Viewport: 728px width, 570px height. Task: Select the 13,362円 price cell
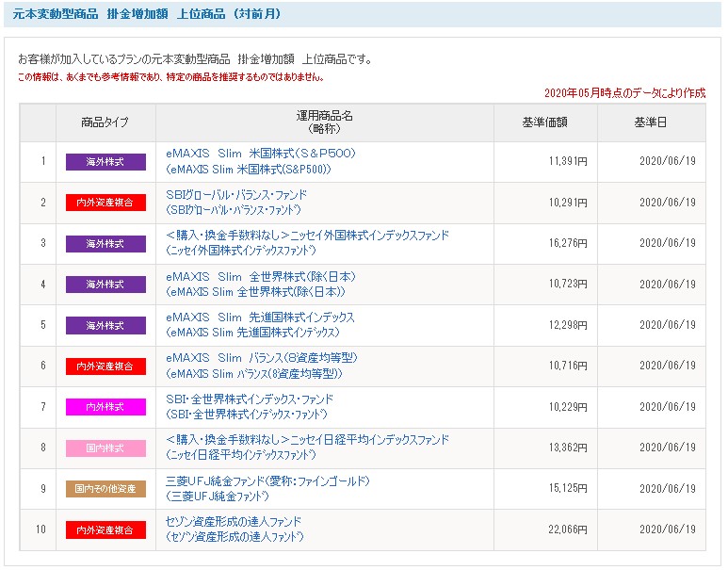tap(545, 448)
